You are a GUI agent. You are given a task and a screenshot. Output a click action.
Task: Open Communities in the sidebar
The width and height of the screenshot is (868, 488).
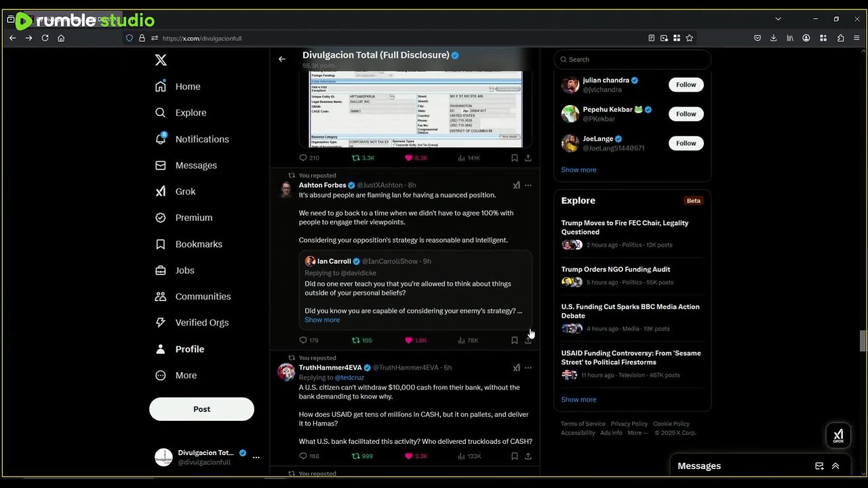(x=193, y=296)
